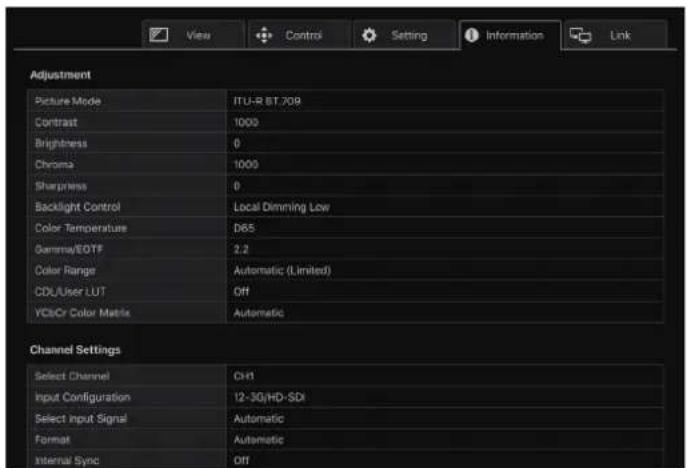Image resolution: width=687 pixels, height=468 pixels.
Task: Select the Brightness row label
Action: [x=61, y=143]
